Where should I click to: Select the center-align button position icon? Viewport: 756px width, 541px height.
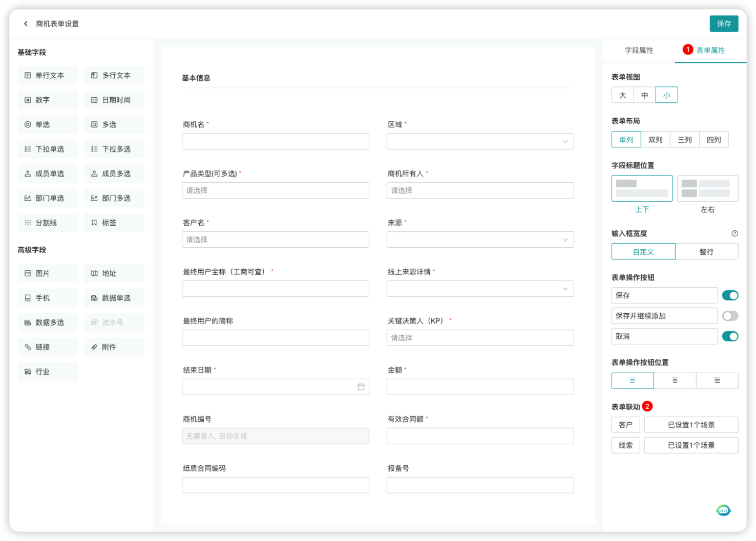pyautogui.click(x=675, y=380)
